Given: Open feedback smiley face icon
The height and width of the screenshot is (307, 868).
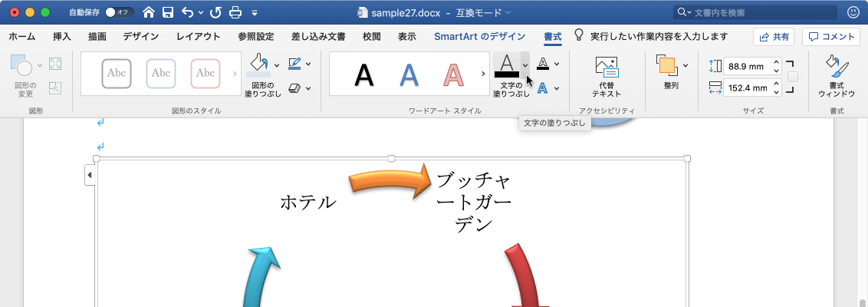Looking at the screenshot, I should tap(853, 12).
